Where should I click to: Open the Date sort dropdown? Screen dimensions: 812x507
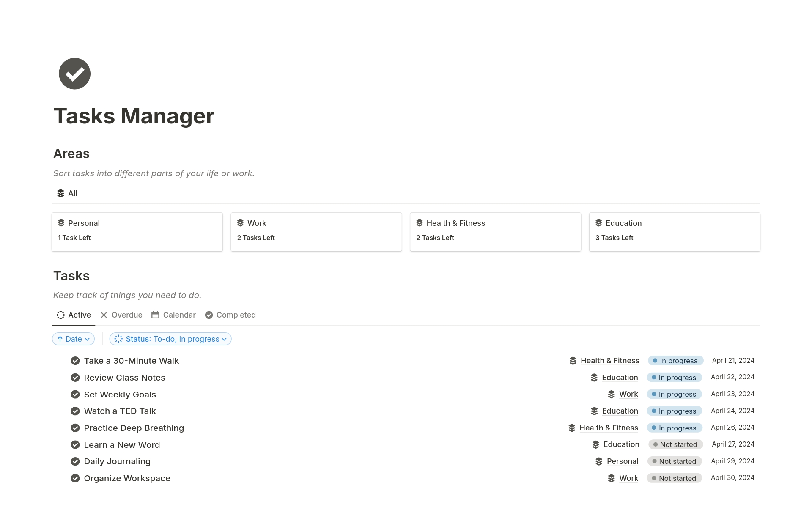tap(73, 339)
